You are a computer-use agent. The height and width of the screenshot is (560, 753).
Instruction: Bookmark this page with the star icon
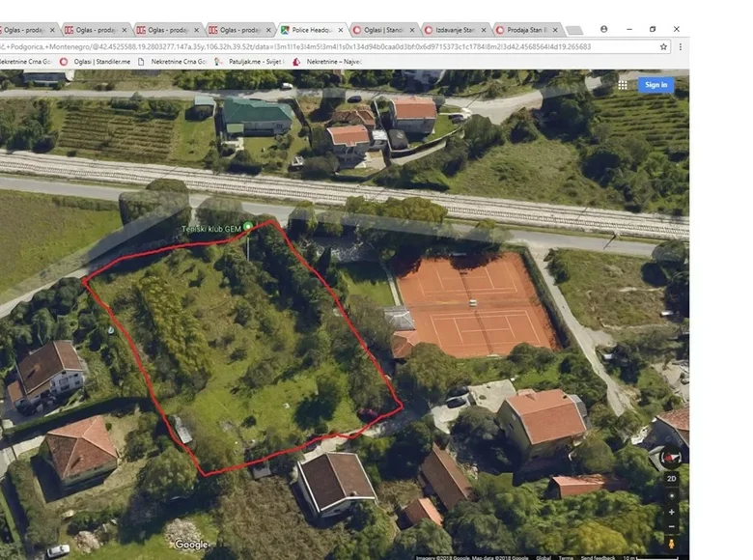[663, 46]
